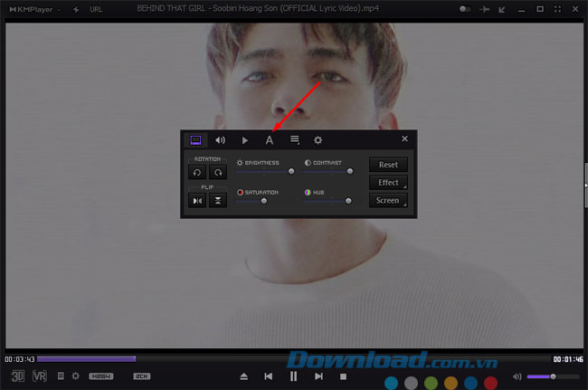588x390 pixels.
Task: Toggle 3D mode
Action: (x=17, y=376)
